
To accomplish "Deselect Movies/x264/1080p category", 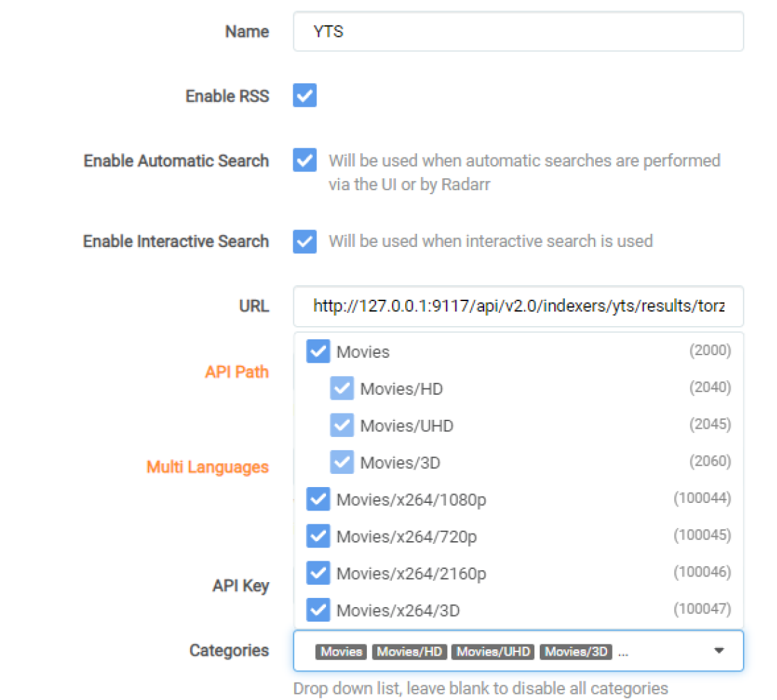I will [318, 499].
